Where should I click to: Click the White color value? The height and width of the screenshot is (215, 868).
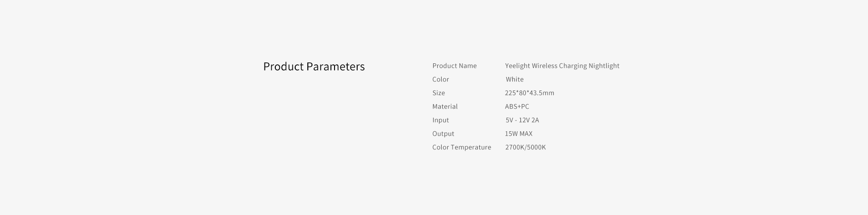tap(514, 79)
